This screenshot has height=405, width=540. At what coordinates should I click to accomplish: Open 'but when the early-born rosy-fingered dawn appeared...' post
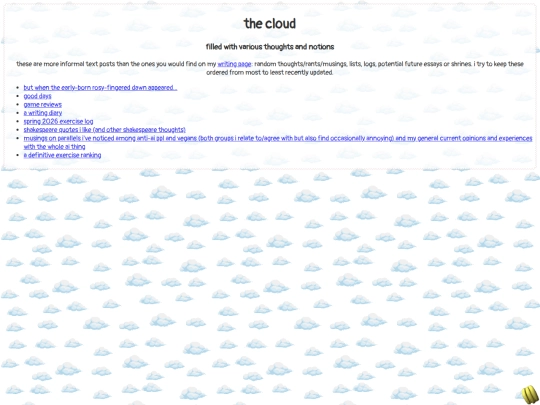coord(100,88)
